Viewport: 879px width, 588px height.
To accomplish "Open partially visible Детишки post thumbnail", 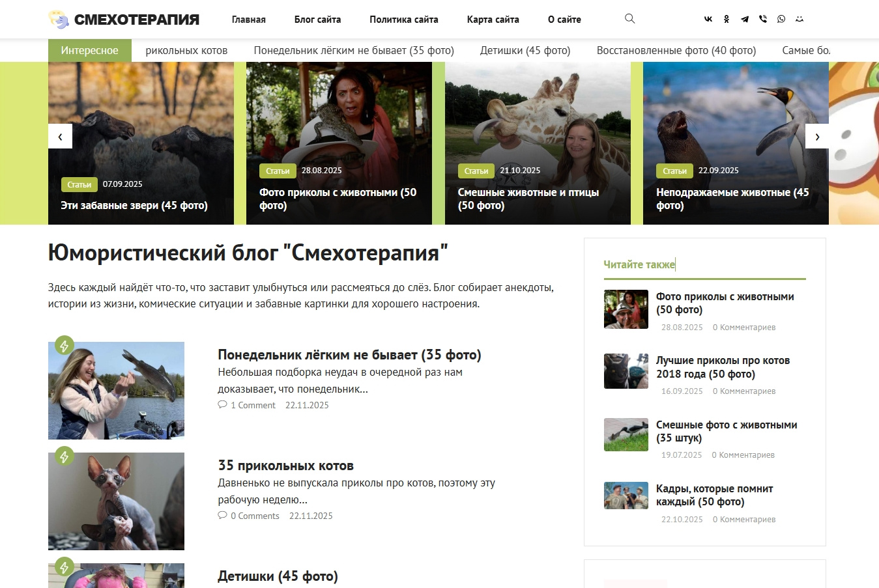I will pyautogui.click(x=116, y=576).
